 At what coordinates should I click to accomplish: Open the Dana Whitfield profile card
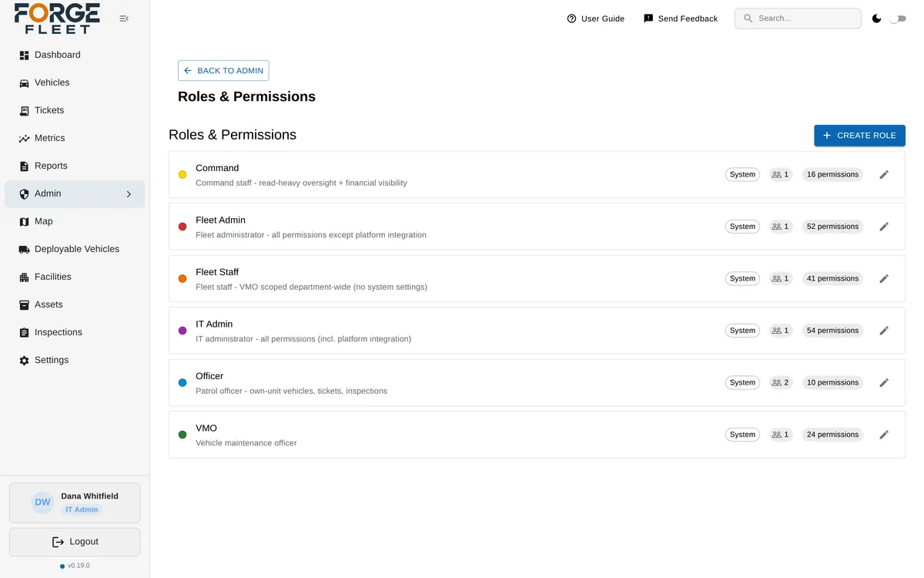point(75,502)
